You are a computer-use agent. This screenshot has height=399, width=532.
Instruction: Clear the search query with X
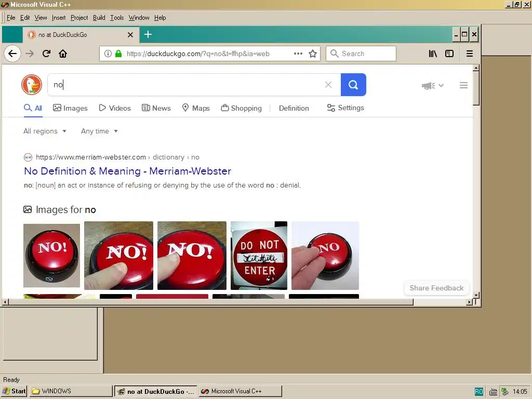tap(328, 85)
